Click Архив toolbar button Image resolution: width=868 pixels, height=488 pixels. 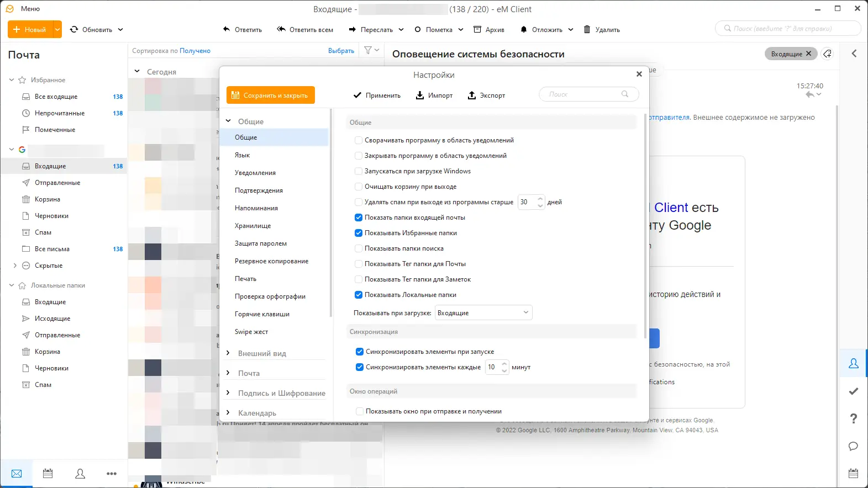point(489,29)
